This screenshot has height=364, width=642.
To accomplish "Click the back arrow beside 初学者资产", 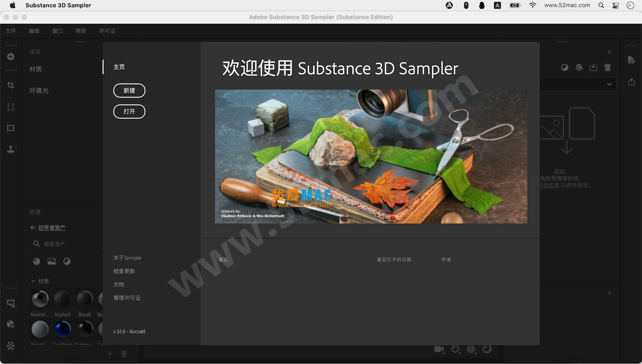I will click(x=33, y=227).
